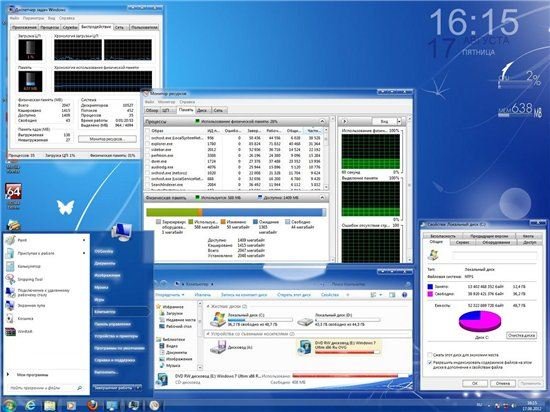550x412 pixels.
Task: Toggle the Образ header select-all checkbox
Action: point(148,130)
